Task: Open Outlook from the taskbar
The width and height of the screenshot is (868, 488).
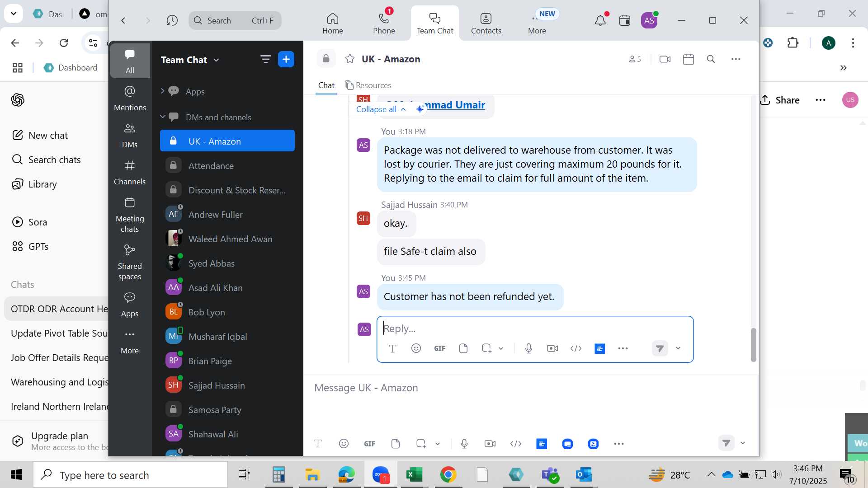Action: [584, 475]
